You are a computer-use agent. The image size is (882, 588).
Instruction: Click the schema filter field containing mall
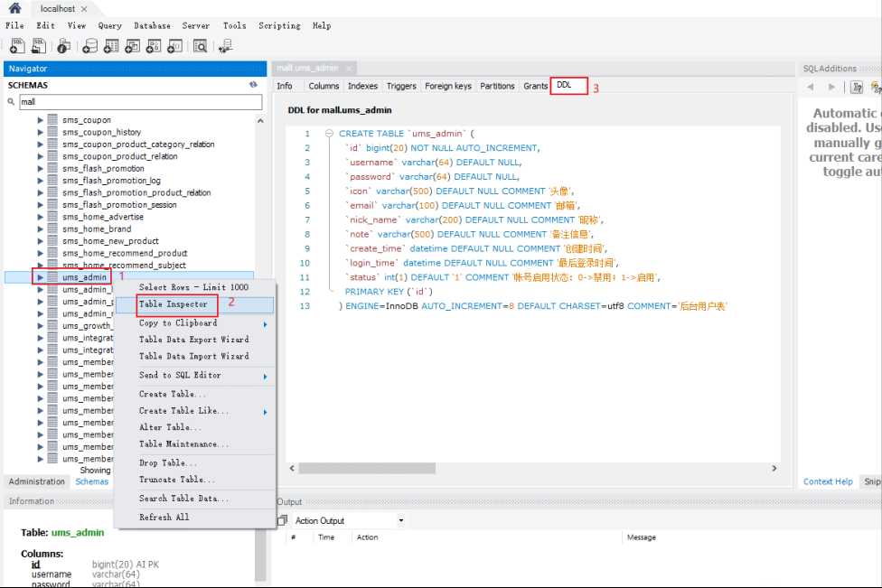pos(141,102)
